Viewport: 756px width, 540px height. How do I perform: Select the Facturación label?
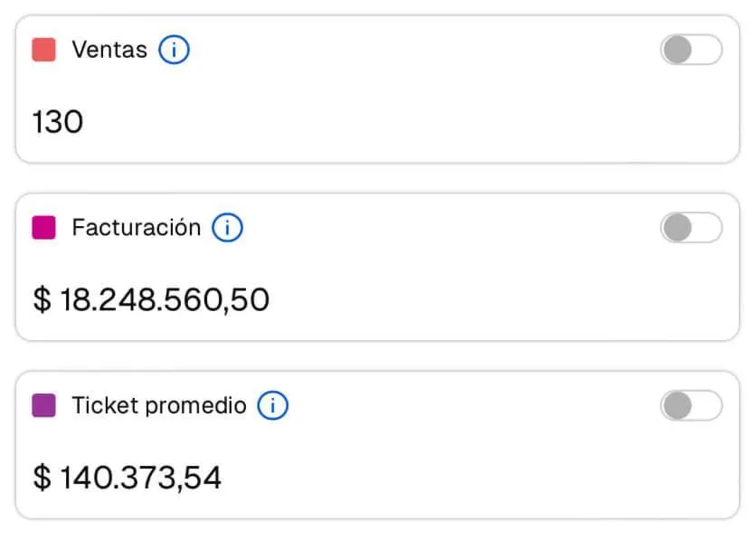pyautogui.click(x=136, y=227)
